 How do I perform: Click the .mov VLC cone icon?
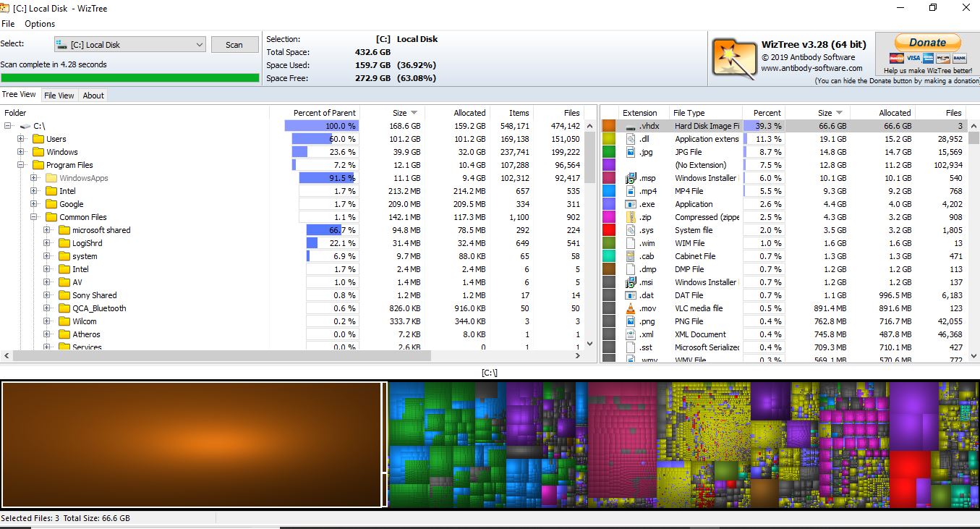tap(630, 308)
